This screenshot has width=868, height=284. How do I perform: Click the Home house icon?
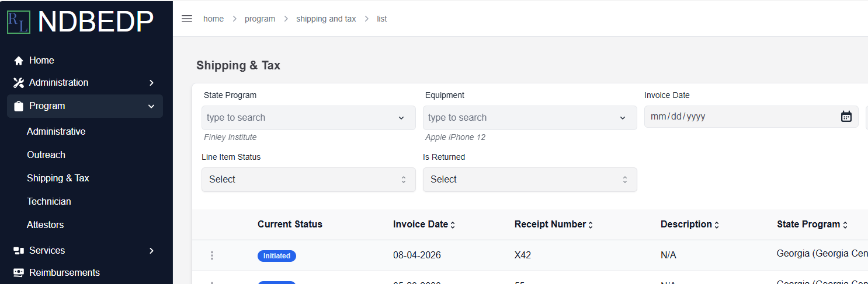pos(19,61)
